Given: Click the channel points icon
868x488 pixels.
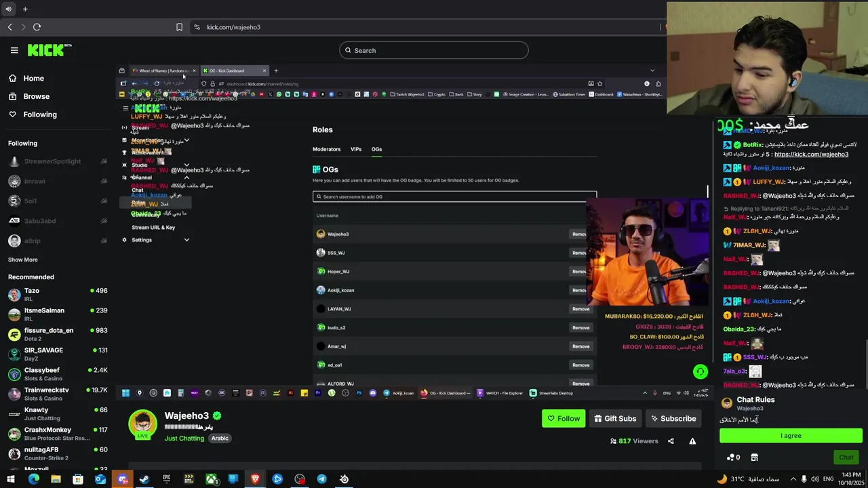Looking at the screenshot, I should (733, 457).
